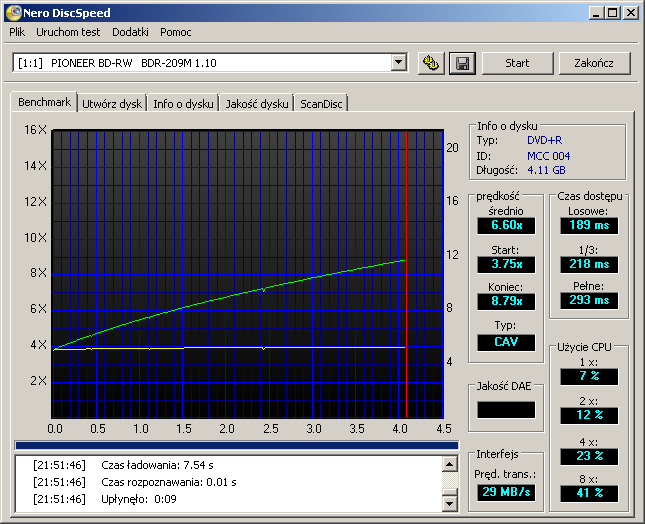Click the blue test progress bar
The height and width of the screenshot is (524, 645).
coord(237,445)
